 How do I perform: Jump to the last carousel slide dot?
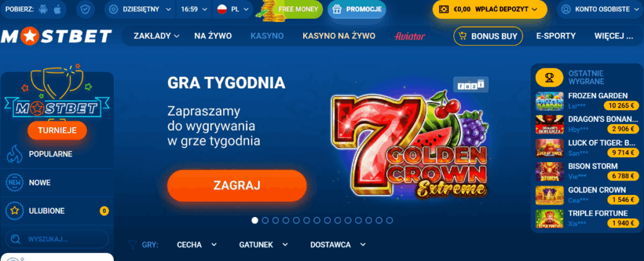point(389,220)
